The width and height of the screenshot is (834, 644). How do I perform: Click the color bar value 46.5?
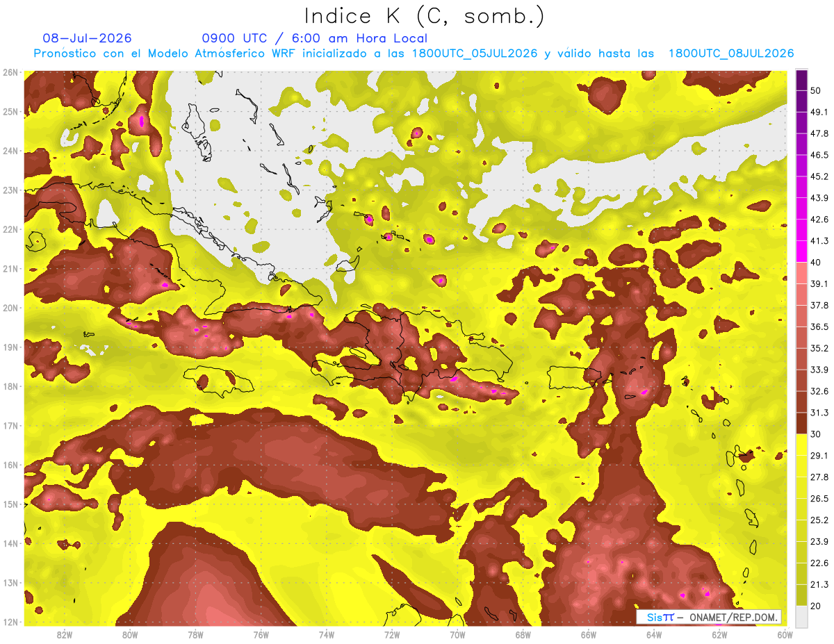[x=819, y=154]
